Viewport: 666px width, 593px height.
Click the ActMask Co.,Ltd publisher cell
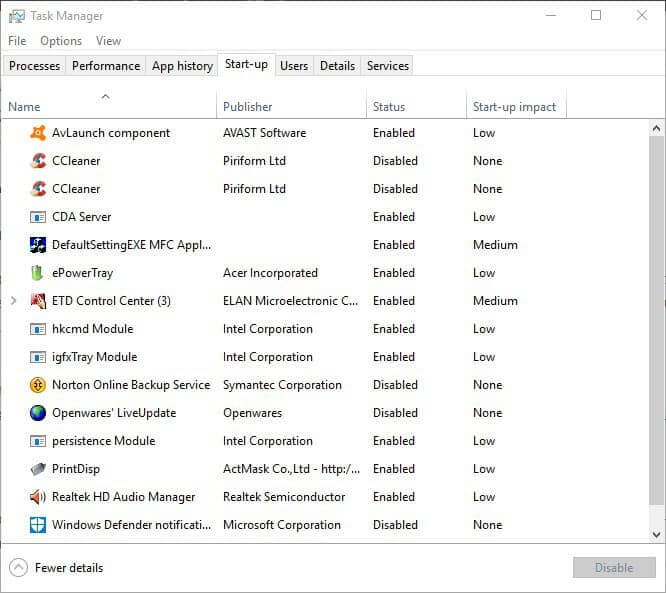pos(291,469)
